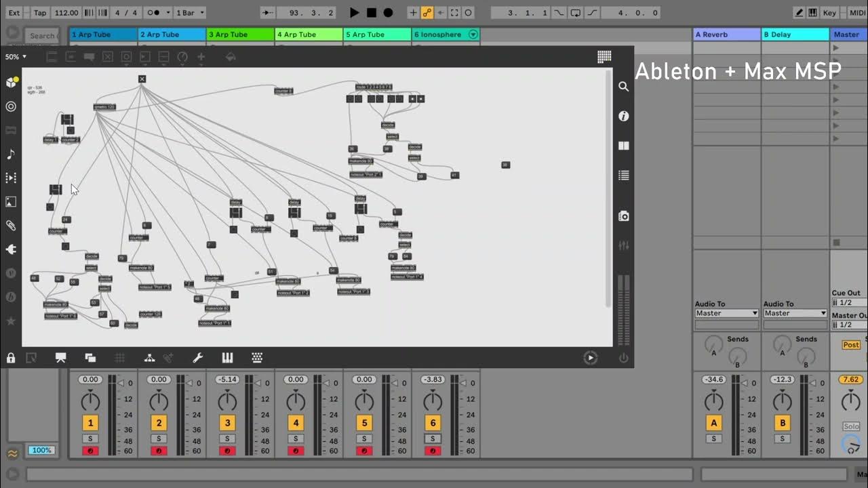Image resolution: width=868 pixels, height=488 pixels.
Task: Enable presentation mode icon in Max toolbar
Action: point(60,358)
